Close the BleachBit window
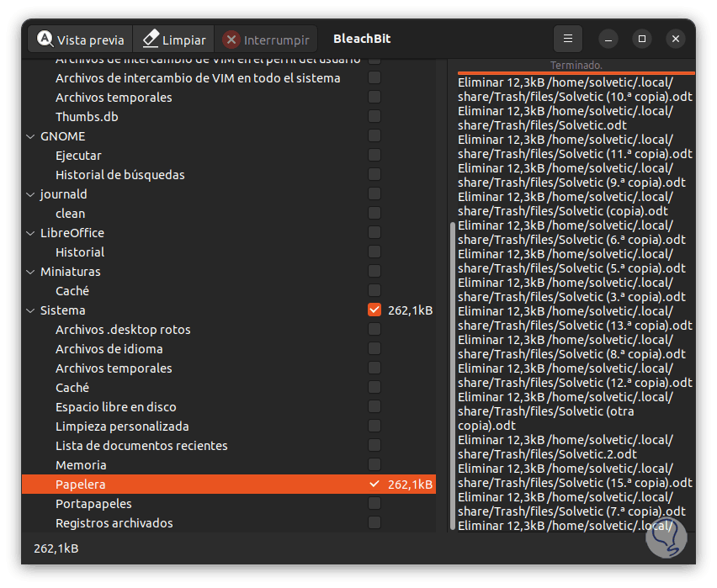This screenshot has width=717, height=588. (x=676, y=39)
